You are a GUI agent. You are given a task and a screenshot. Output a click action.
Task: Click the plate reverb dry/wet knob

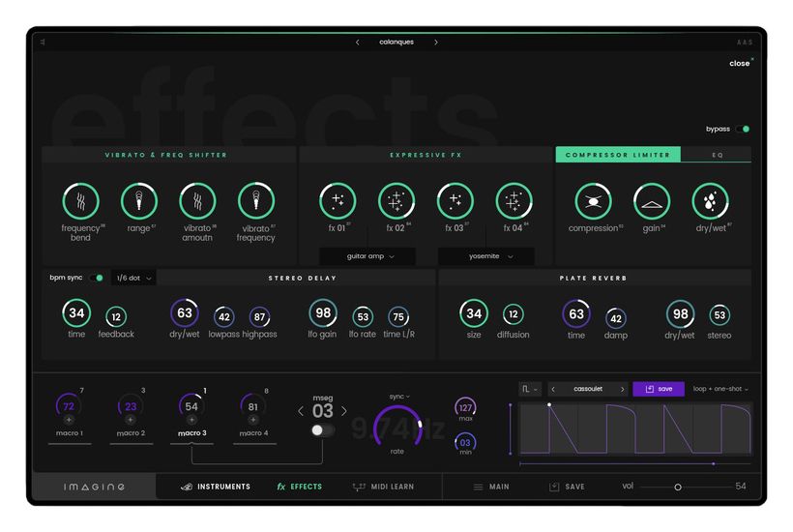tap(680, 314)
